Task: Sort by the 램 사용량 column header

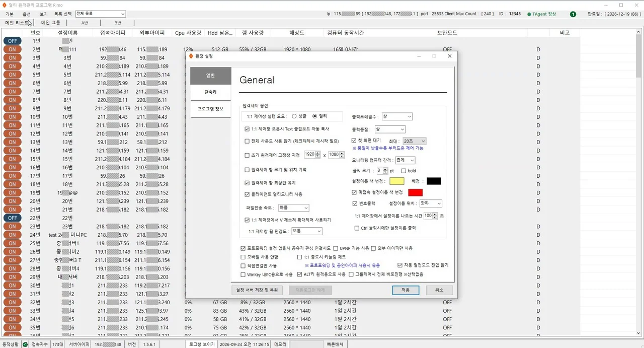Action: tap(253, 32)
